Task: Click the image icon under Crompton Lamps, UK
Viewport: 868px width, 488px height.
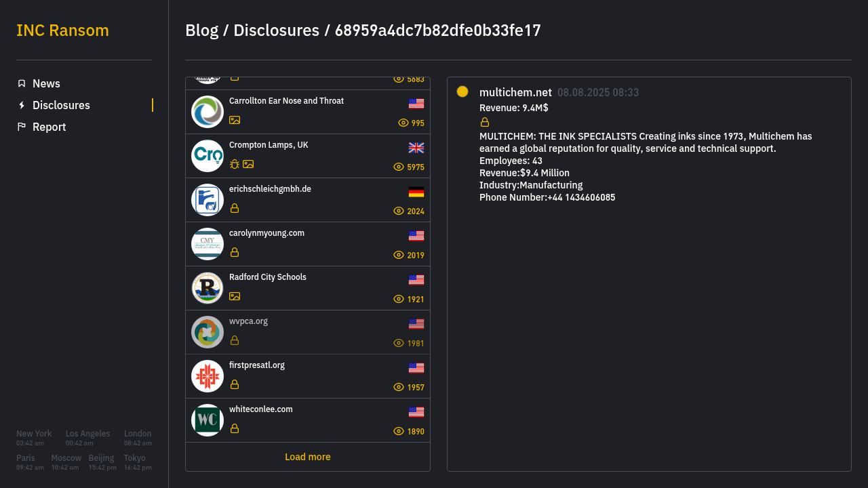Action: coord(248,164)
